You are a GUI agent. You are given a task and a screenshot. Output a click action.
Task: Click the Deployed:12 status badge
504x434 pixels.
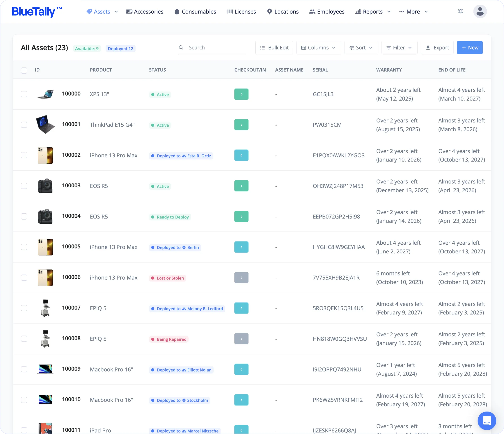[120, 49]
